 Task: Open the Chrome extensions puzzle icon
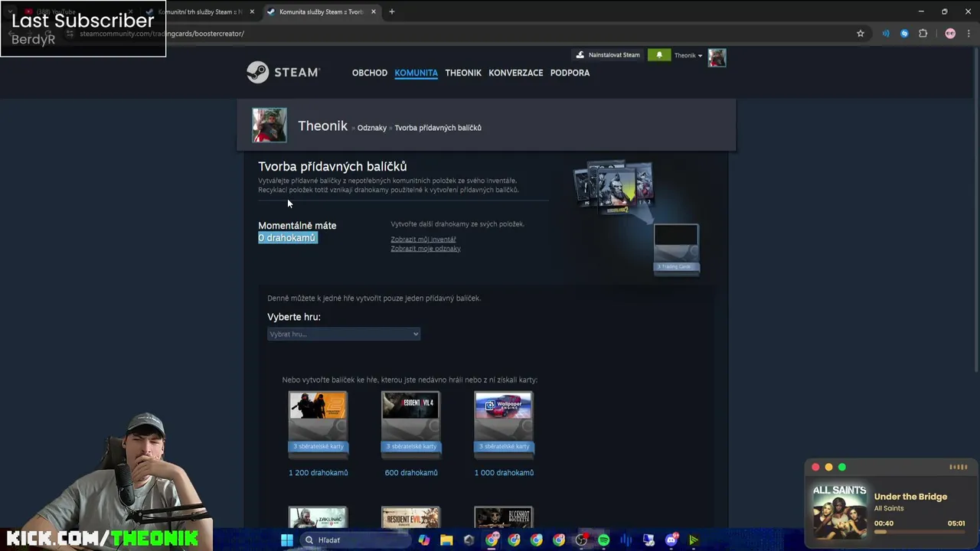[x=923, y=34]
